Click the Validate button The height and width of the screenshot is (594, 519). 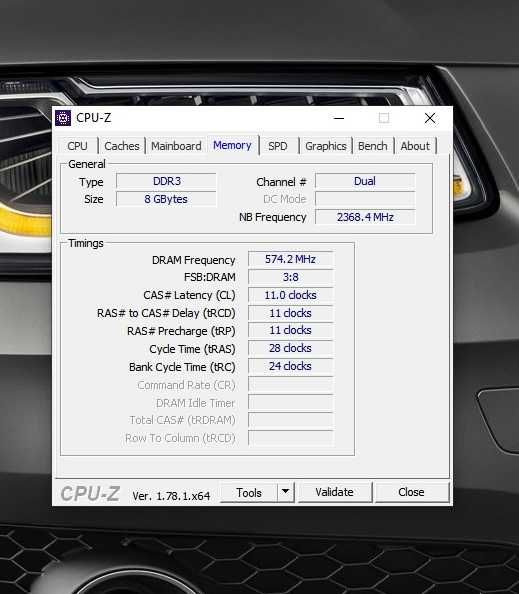[x=335, y=492]
